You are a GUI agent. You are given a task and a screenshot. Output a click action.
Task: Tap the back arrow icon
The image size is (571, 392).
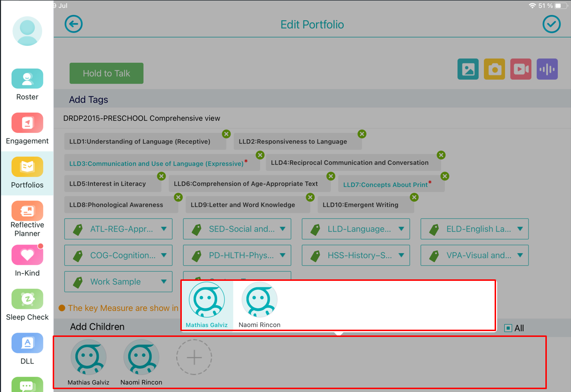74,24
